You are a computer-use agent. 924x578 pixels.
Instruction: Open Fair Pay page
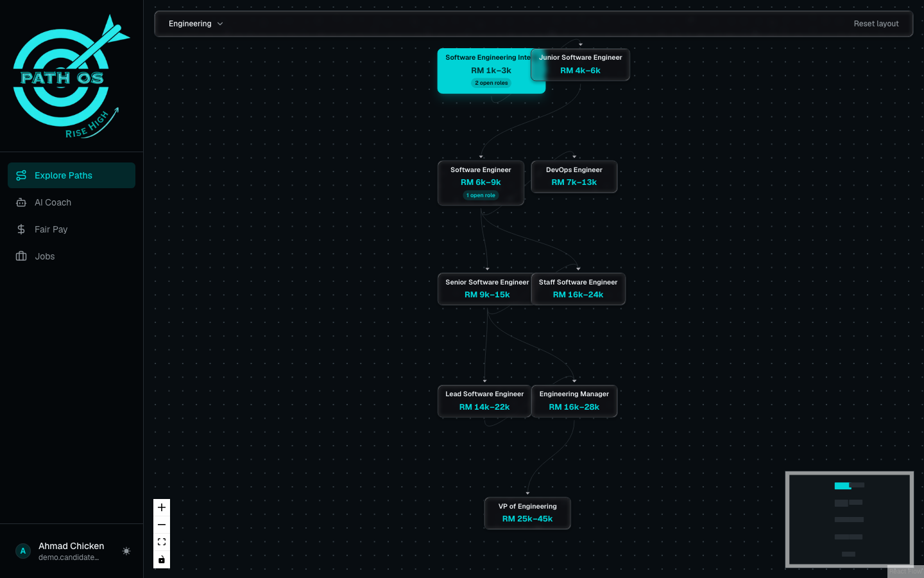(x=71, y=229)
